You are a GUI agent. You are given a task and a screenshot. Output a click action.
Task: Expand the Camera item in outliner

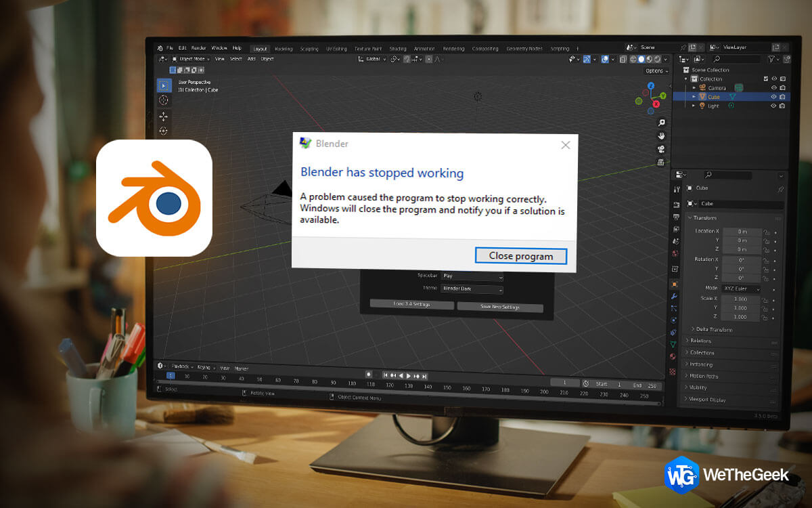694,88
